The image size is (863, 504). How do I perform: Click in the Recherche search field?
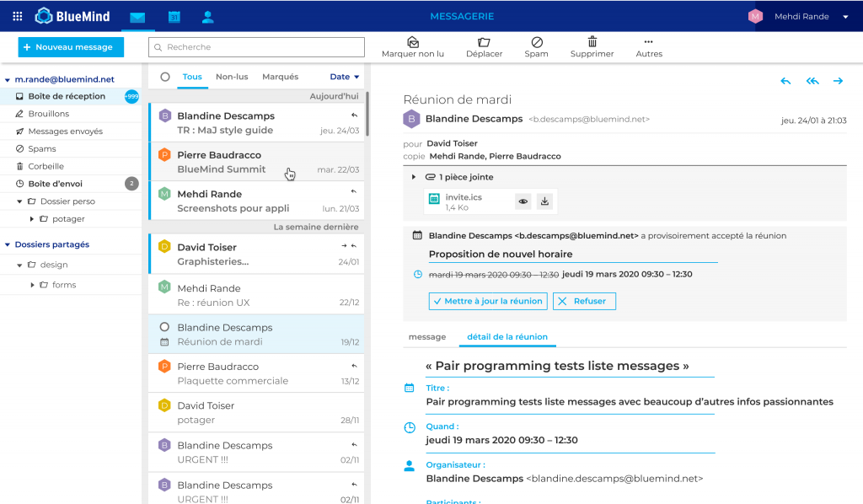[257, 47]
